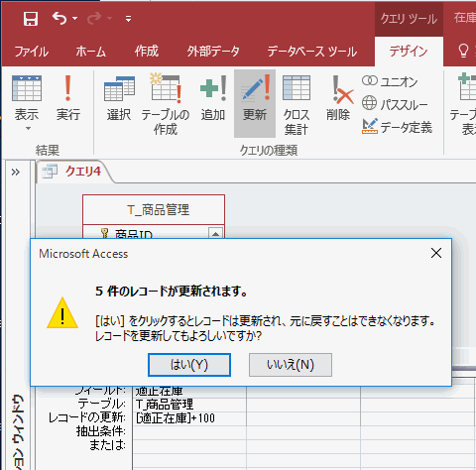Click the または cell in first column
Image resolution: width=476 pixels, height=470 pixels.
pyautogui.click(x=189, y=445)
